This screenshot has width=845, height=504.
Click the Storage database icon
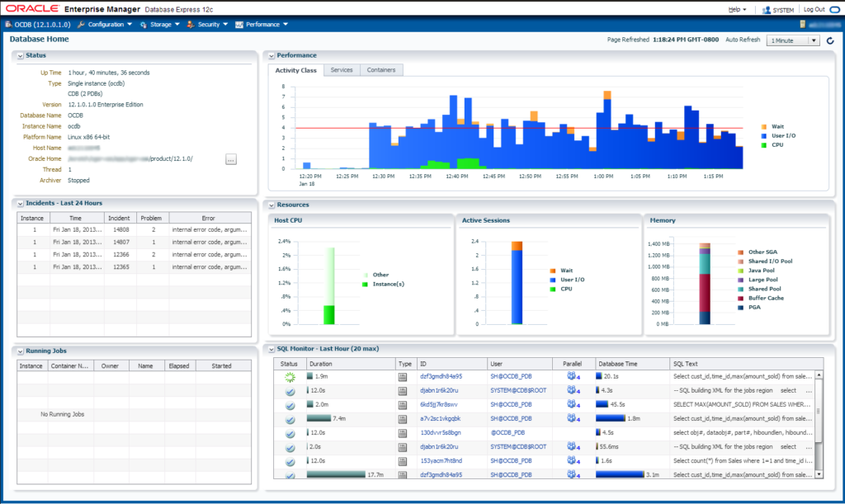[x=144, y=24]
